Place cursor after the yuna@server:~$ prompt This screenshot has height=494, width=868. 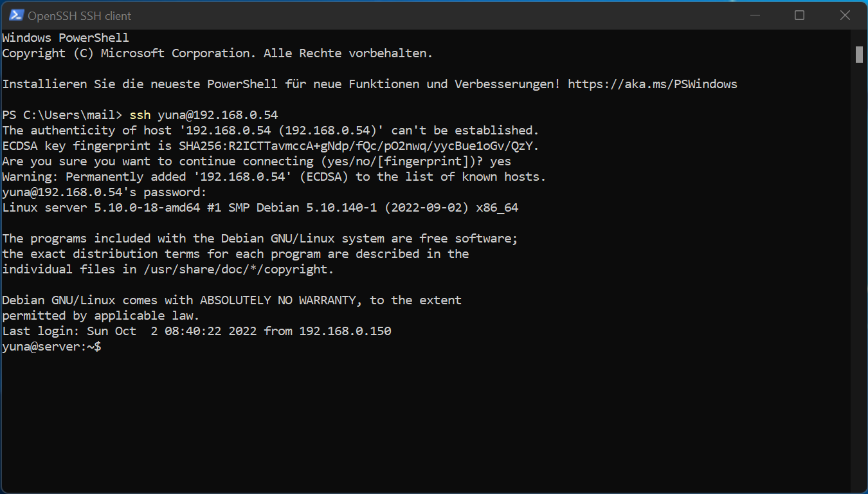click(x=105, y=347)
